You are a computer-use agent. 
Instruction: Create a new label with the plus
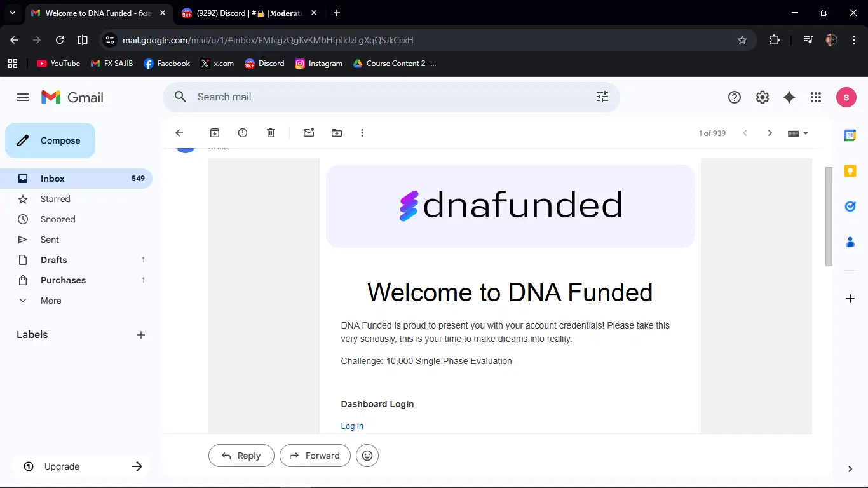pos(141,335)
